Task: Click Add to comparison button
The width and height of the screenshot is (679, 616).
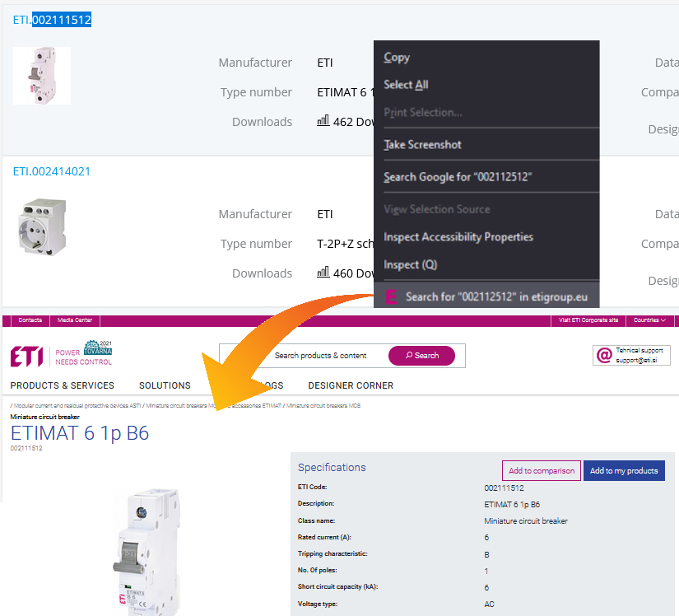Action: (541, 471)
